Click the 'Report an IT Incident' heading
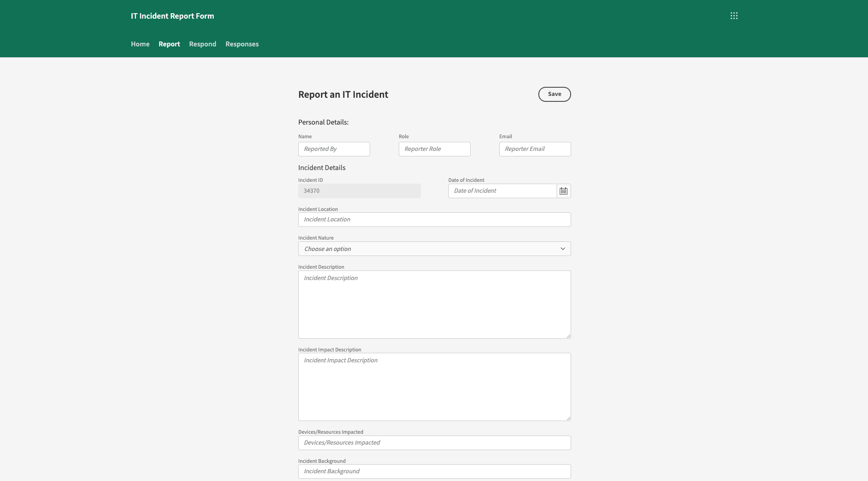868x481 pixels. click(343, 95)
